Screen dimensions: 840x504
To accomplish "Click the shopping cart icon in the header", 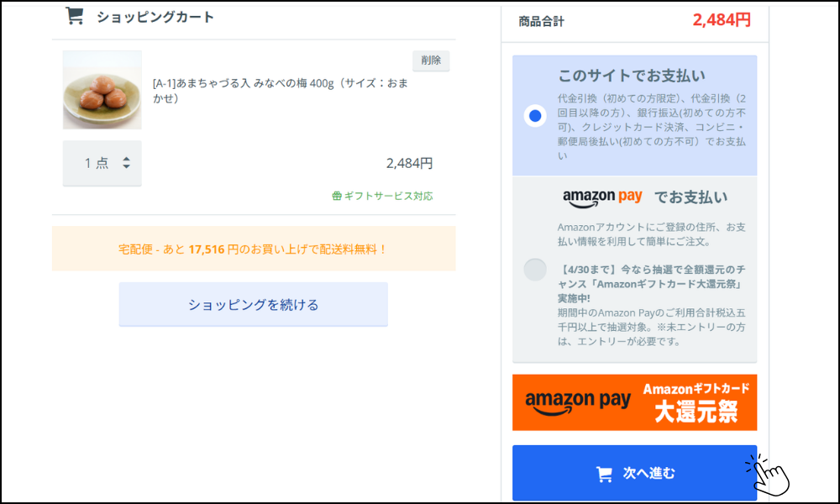I will 75,16.
